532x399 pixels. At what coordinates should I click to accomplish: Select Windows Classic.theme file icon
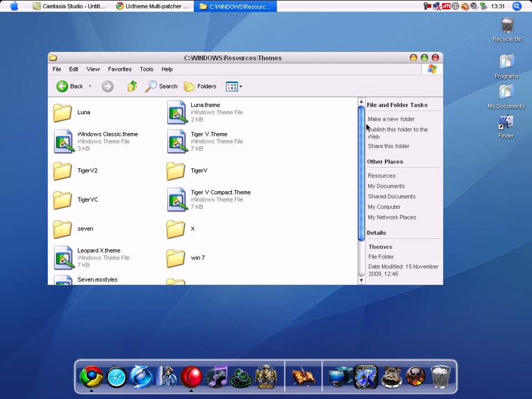(63, 141)
